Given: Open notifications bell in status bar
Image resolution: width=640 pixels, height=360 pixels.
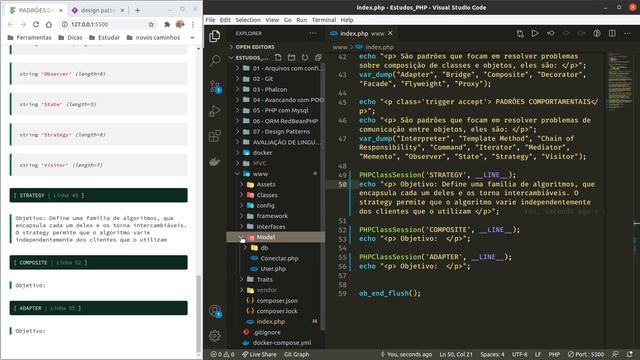Looking at the screenshot, I should pyautogui.click(x=630, y=354).
